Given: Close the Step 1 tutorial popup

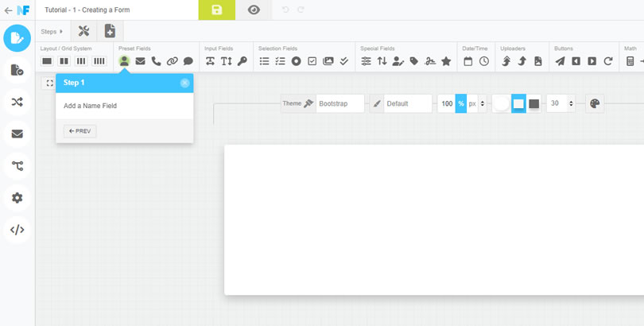Looking at the screenshot, I should click(184, 83).
